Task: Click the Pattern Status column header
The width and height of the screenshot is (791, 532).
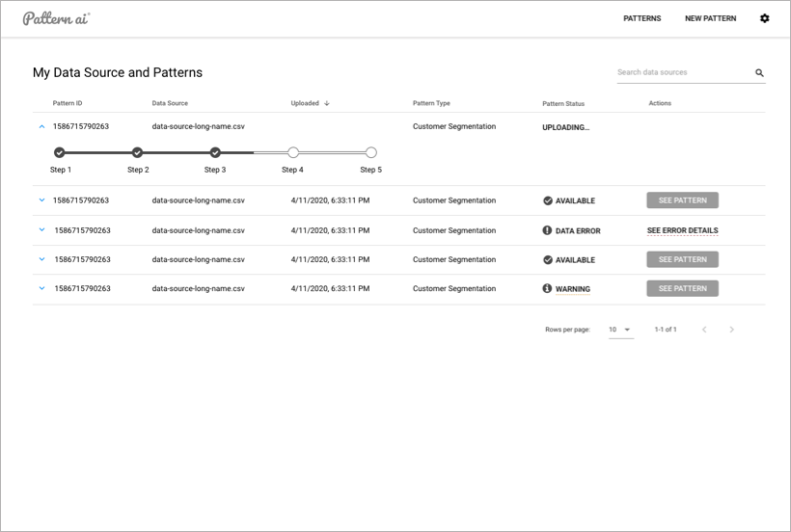Action: point(563,103)
